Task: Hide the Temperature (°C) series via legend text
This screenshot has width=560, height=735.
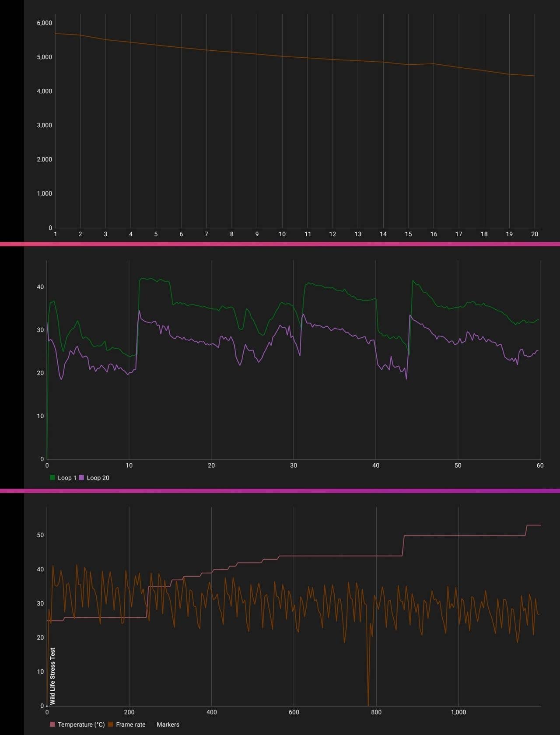Action: [x=81, y=724]
